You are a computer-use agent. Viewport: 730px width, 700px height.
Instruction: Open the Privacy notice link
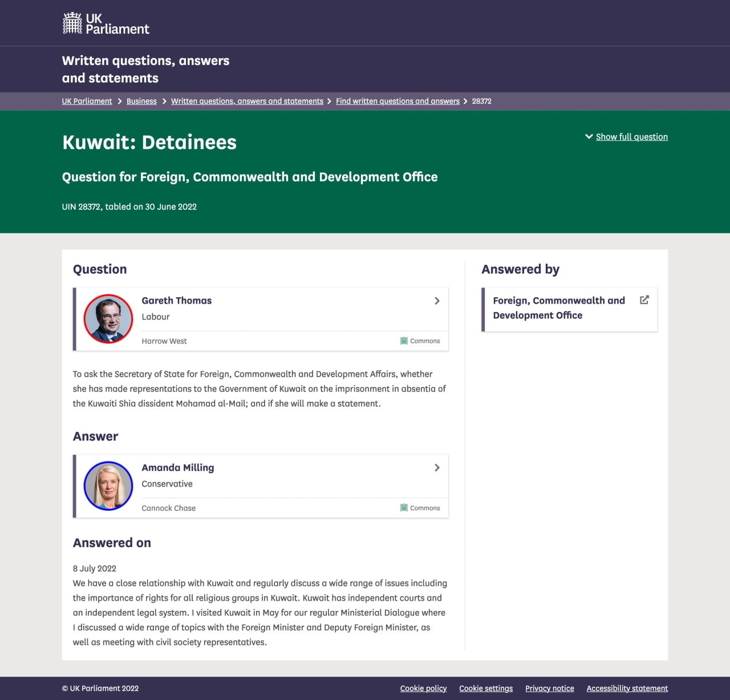coord(550,689)
